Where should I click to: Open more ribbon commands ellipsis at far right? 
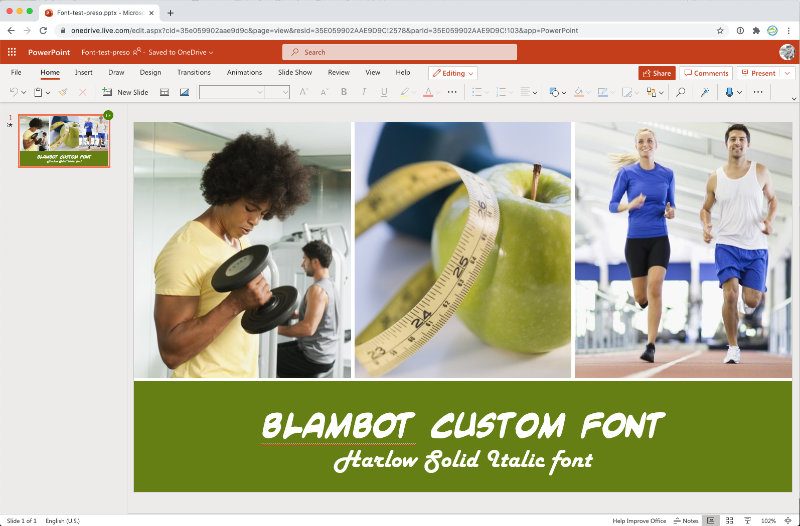coord(758,92)
